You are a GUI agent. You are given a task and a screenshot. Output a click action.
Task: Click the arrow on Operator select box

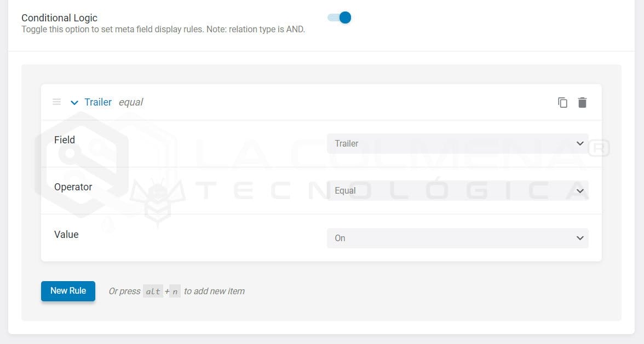pyautogui.click(x=580, y=191)
